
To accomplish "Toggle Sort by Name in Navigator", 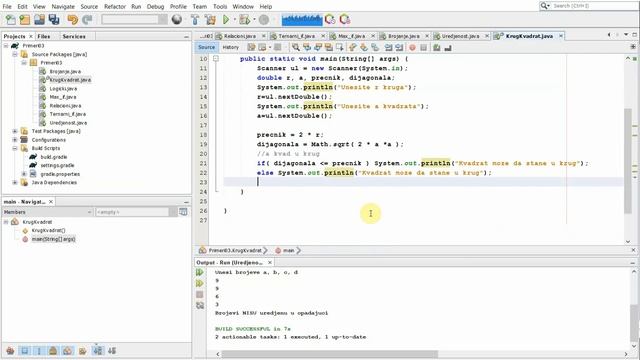I will point(98,351).
